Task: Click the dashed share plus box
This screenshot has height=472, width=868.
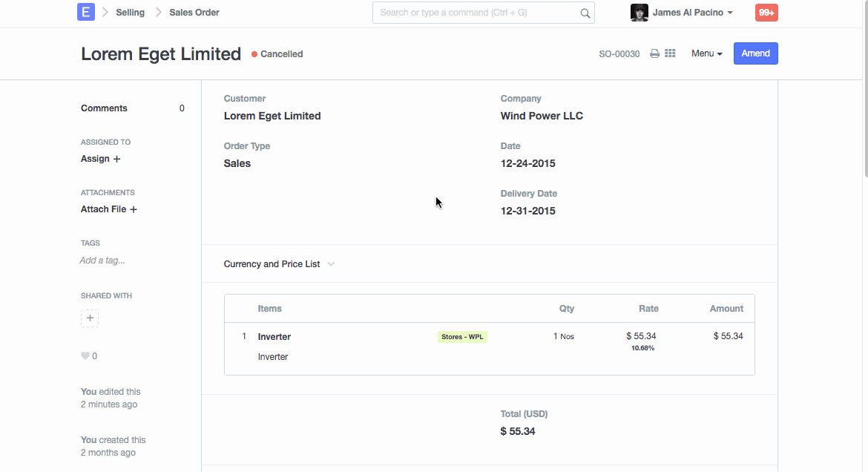Action: (x=90, y=318)
